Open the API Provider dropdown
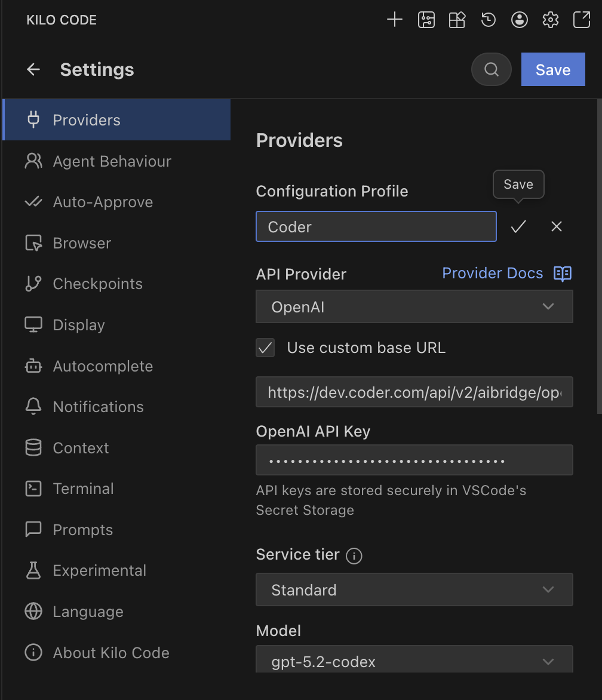Viewport: 602px width, 700px height. [x=414, y=306]
